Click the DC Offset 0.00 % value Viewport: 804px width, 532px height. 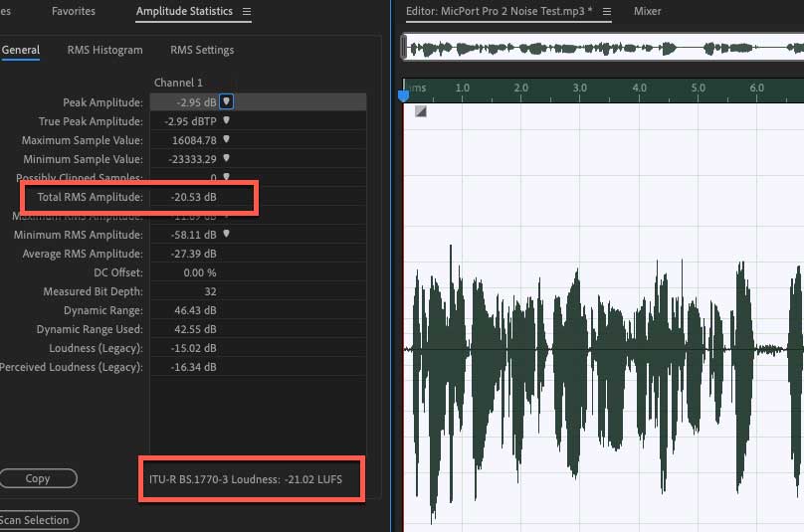pos(200,272)
